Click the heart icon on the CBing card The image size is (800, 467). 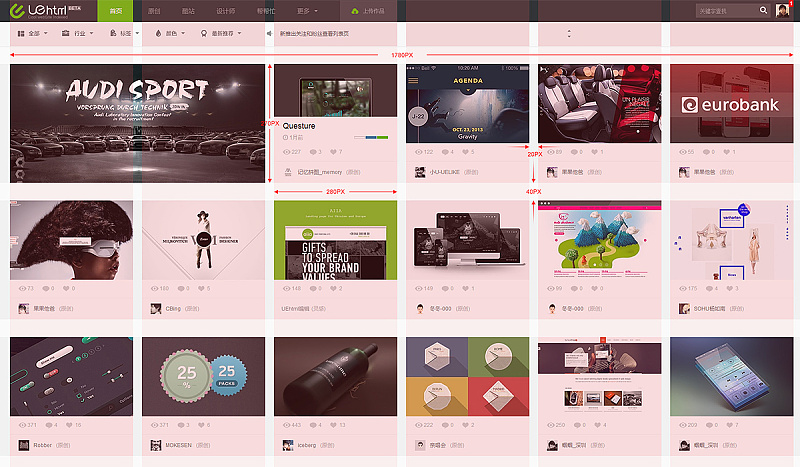(202, 288)
